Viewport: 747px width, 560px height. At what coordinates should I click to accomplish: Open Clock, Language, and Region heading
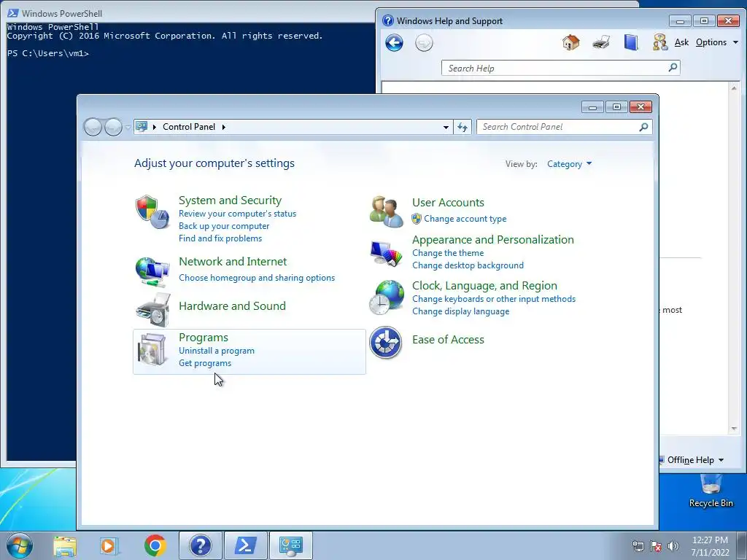click(x=484, y=285)
